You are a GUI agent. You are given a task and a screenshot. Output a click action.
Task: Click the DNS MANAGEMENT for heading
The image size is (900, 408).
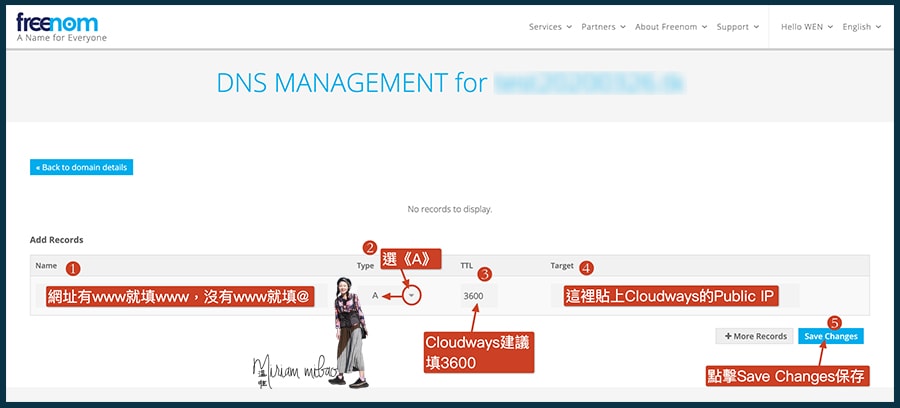352,83
